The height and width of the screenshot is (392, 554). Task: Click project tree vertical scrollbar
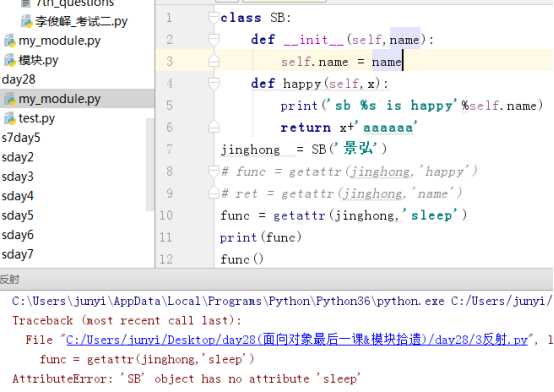point(150,164)
